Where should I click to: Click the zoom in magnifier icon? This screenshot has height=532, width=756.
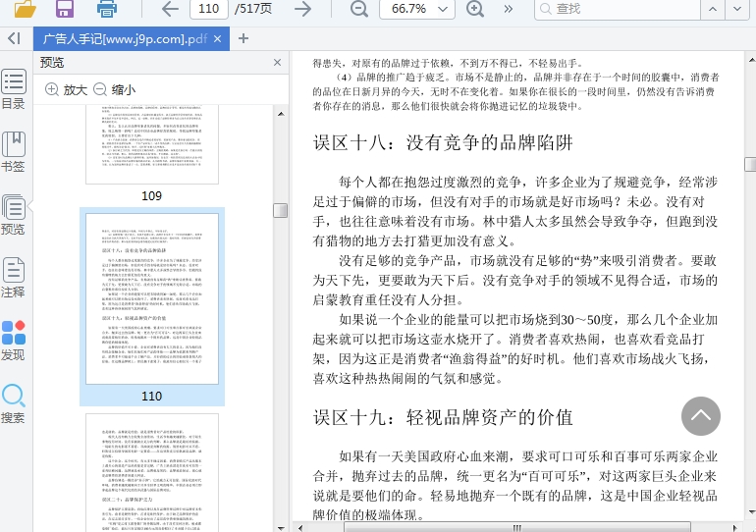point(475,10)
